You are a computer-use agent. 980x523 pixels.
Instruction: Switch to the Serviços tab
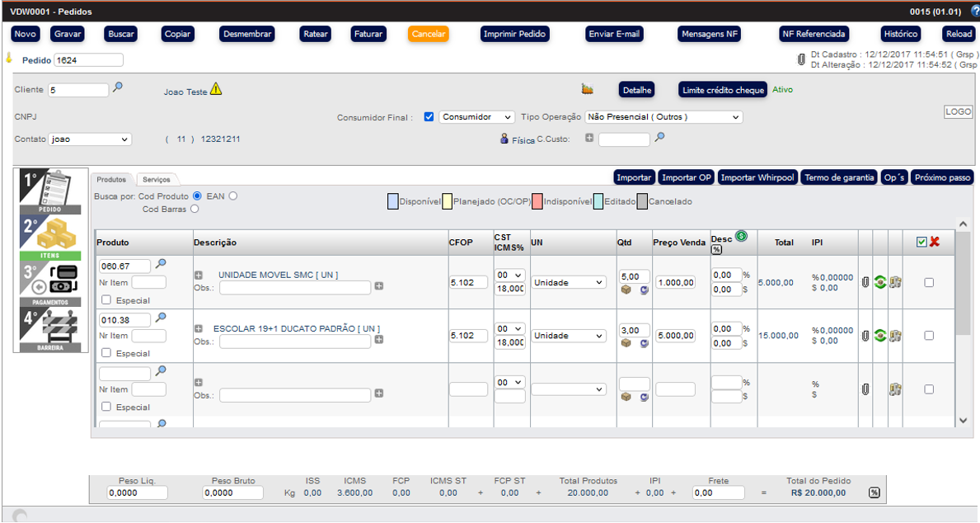pyautogui.click(x=157, y=179)
